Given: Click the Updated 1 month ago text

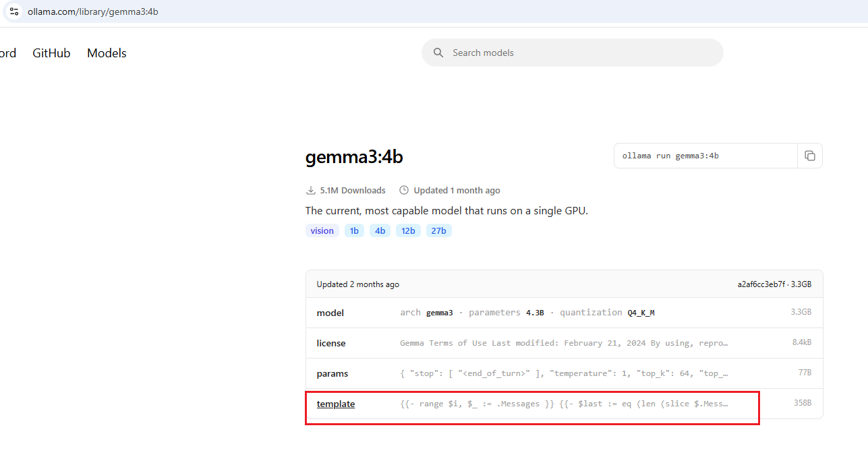Looking at the screenshot, I should [x=457, y=190].
